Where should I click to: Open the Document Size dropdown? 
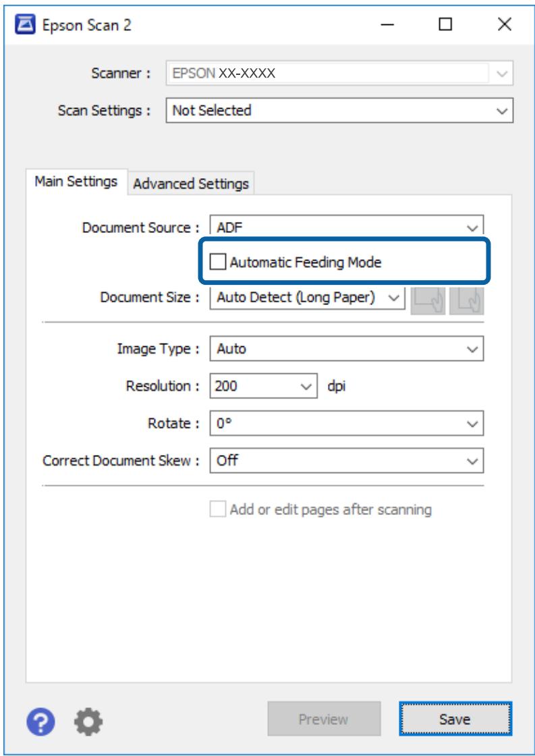308,298
